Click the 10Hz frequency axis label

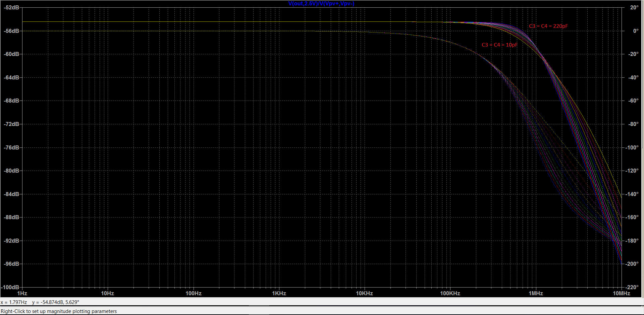(x=108, y=293)
